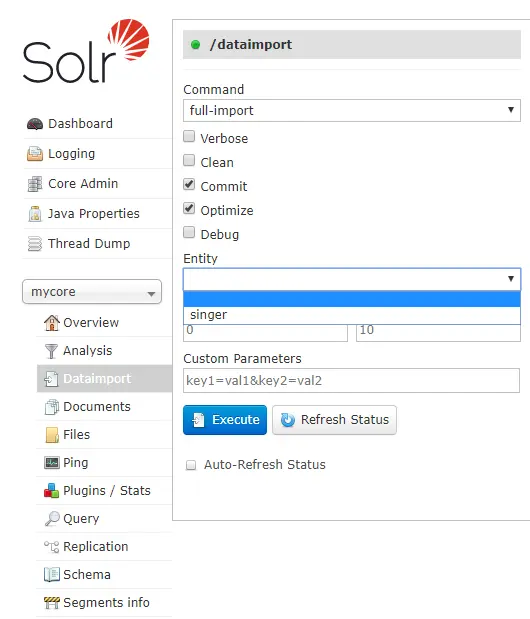The image size is (530, 619).
Task: Click the Query magnifier icon
Action: coord(52,519)
